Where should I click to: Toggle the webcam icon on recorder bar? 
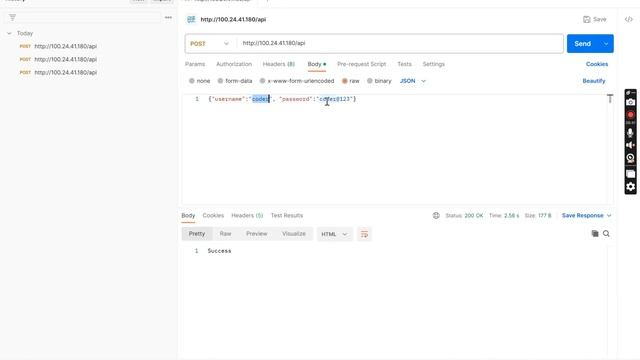[631, 158]
